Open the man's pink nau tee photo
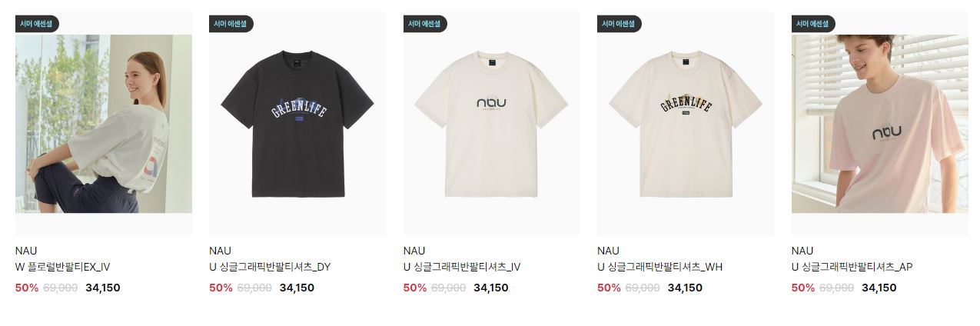The width and height of the screenshot is (980, 326). point(880,123)
